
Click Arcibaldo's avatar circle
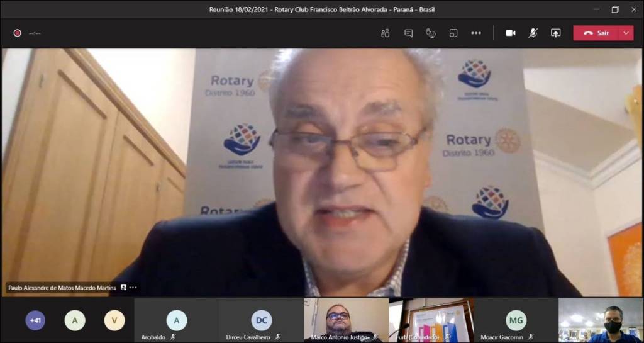tap(176, 320)
